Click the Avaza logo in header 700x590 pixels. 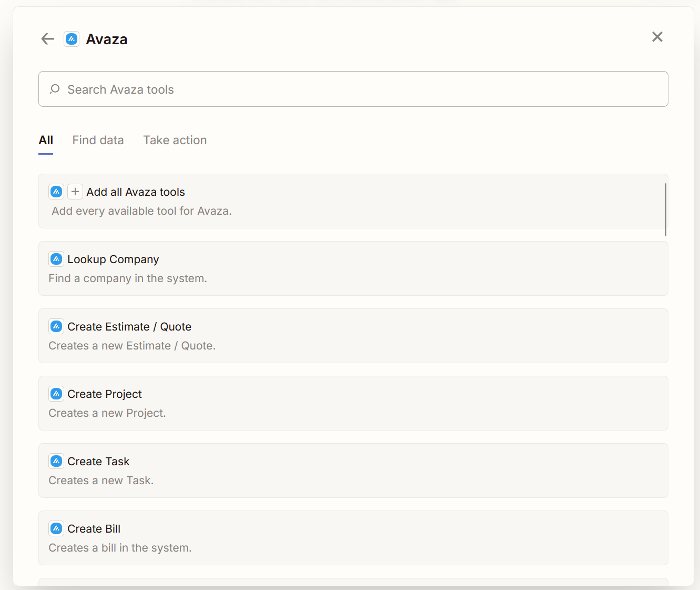(x=72, y=39)
